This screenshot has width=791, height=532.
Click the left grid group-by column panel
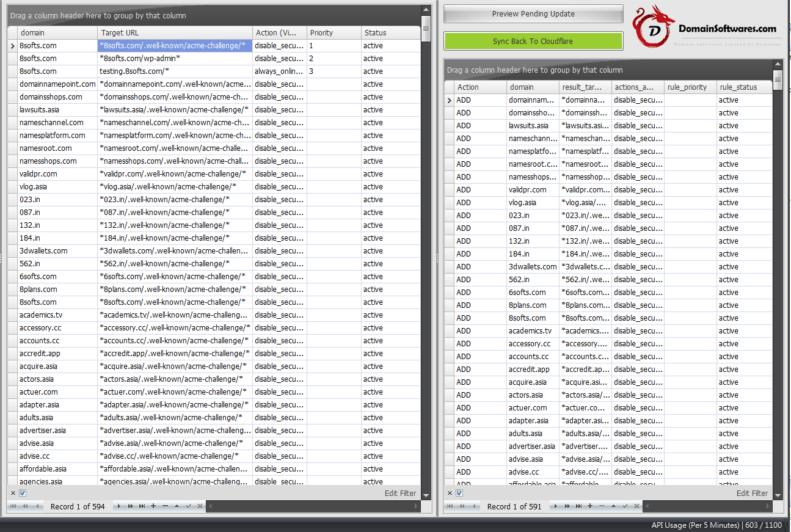[214, 15]
